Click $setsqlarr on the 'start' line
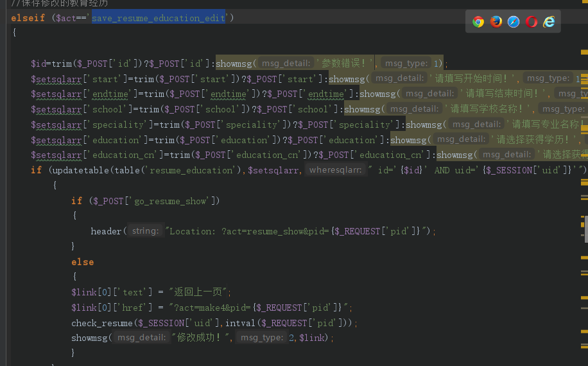 click(x=56, y=79)
